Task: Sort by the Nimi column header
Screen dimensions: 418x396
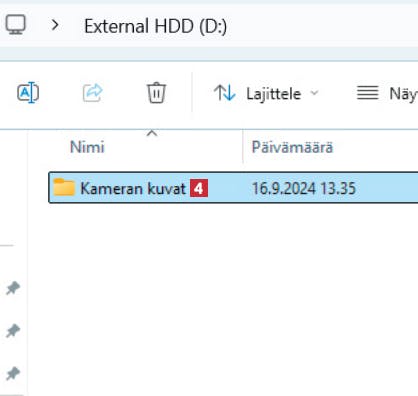Action: [87, 147]
